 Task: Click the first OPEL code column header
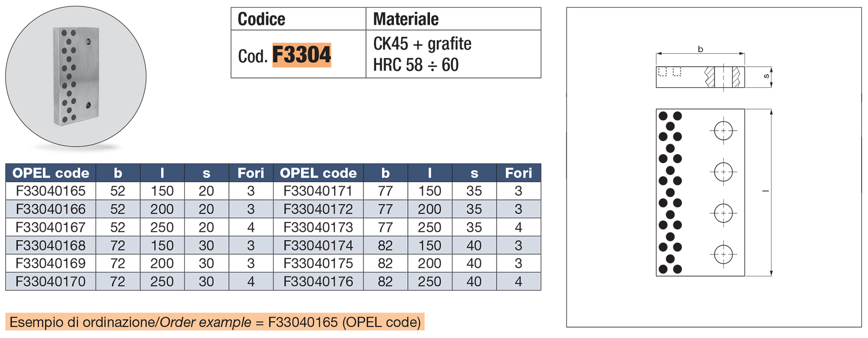click(51, 173)
